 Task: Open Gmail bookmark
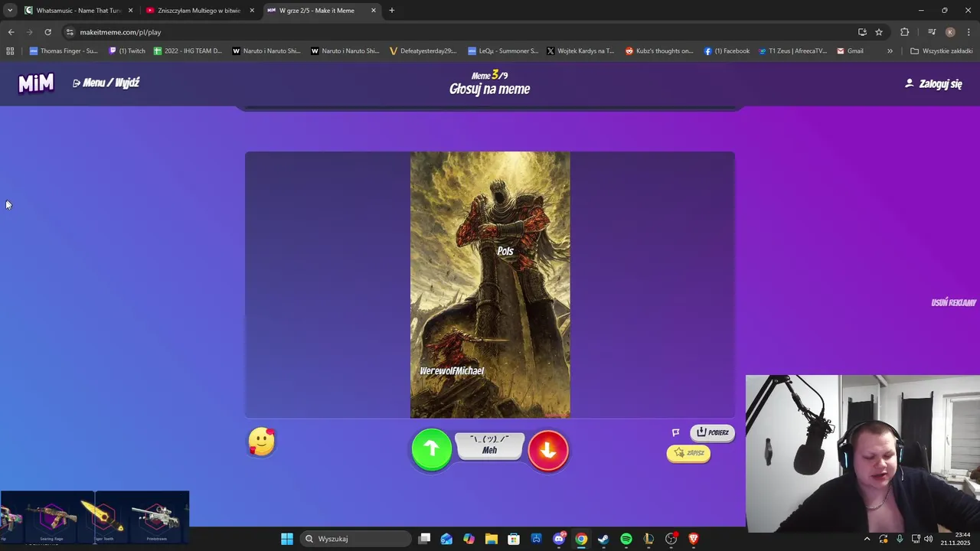[x=850, y=51]
